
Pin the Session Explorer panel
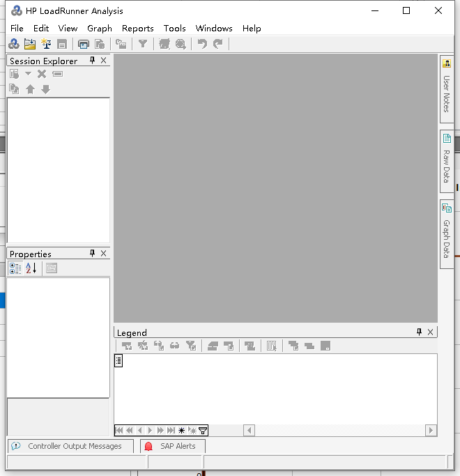(x=92, y=60)
